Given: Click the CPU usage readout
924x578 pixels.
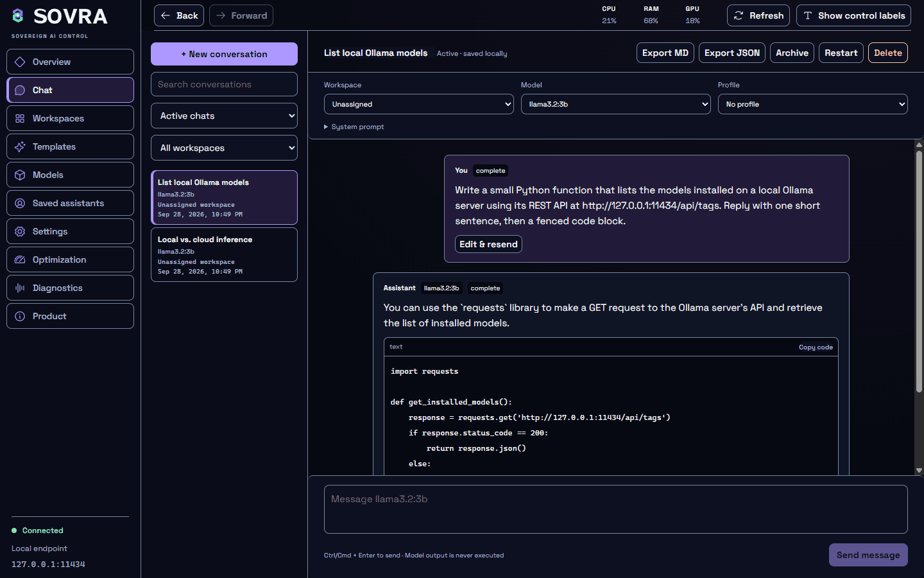Looking at the screenshot, I should coord(609,15).
